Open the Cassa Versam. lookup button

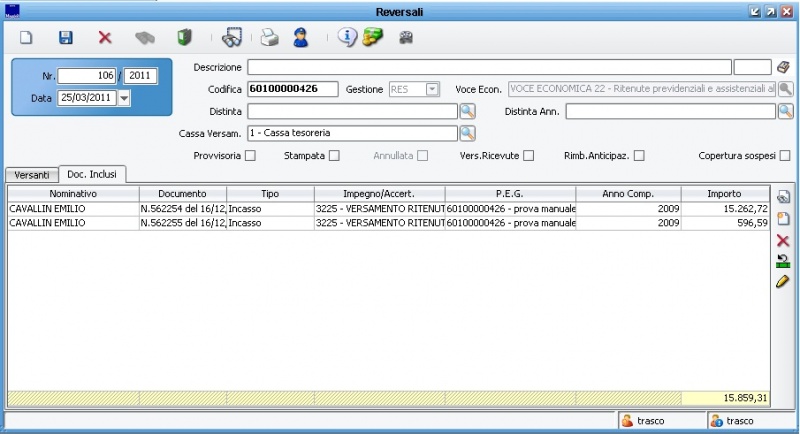(x=468, y=133)
